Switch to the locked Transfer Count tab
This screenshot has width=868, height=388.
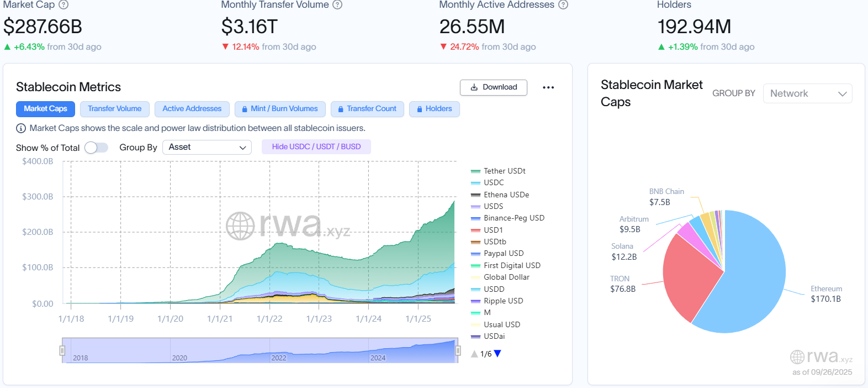[367, 109]
